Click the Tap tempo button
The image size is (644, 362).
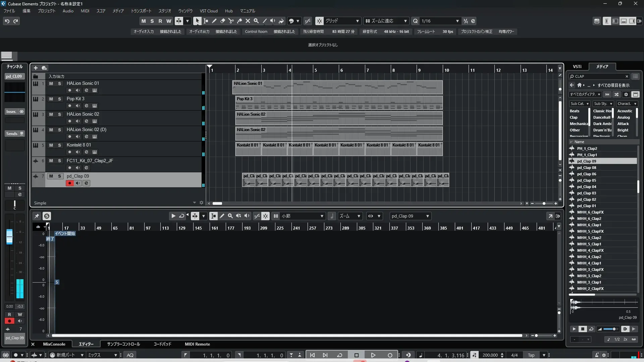pos(531,355)
